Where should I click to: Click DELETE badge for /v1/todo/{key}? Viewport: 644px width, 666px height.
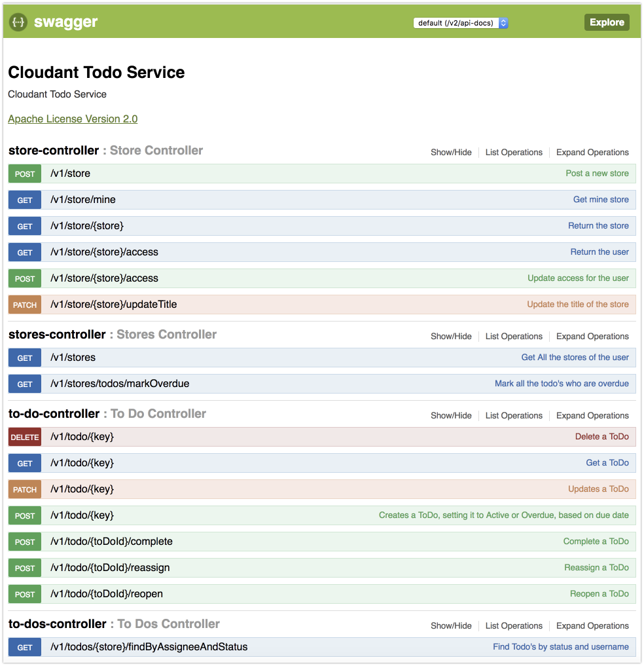pyautogui.click(x=25, y=437)
